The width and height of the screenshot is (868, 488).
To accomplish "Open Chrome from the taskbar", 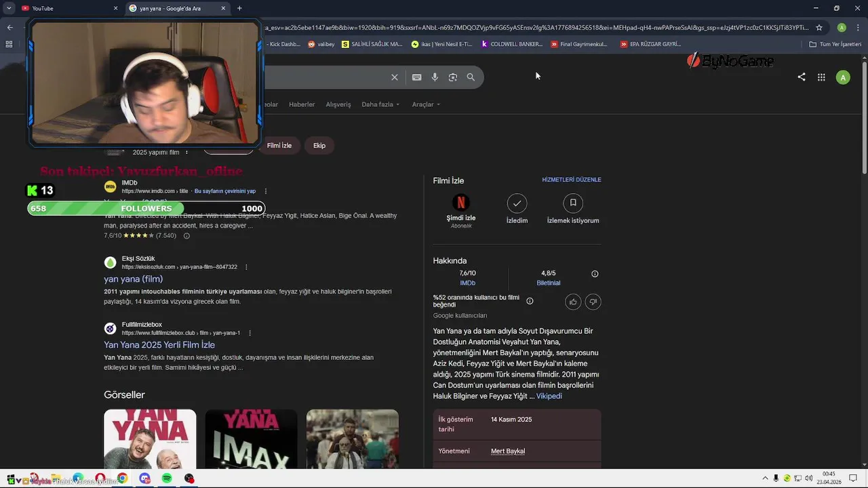I will 122,479.
